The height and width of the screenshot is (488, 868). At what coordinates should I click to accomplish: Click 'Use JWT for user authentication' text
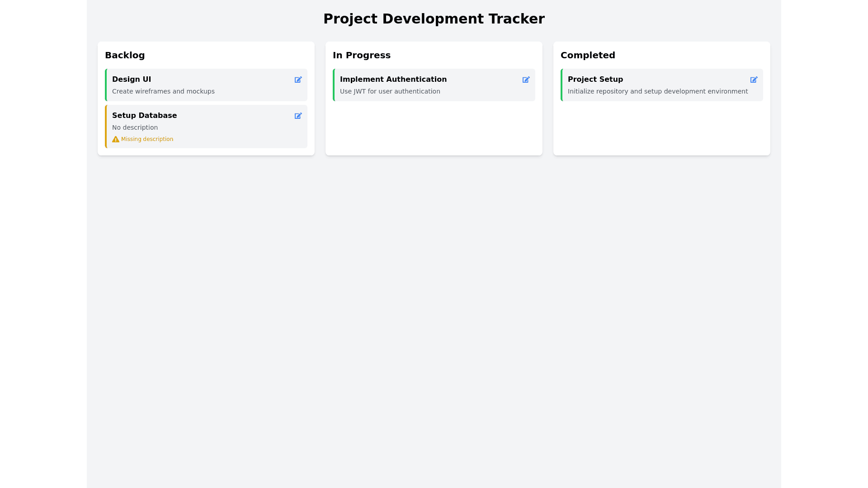390,91
